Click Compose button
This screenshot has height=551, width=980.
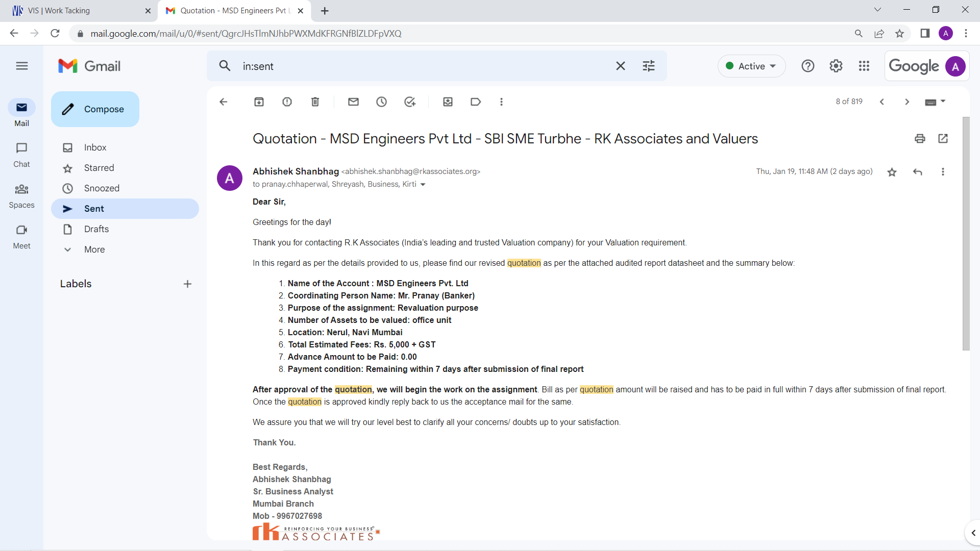95,109
